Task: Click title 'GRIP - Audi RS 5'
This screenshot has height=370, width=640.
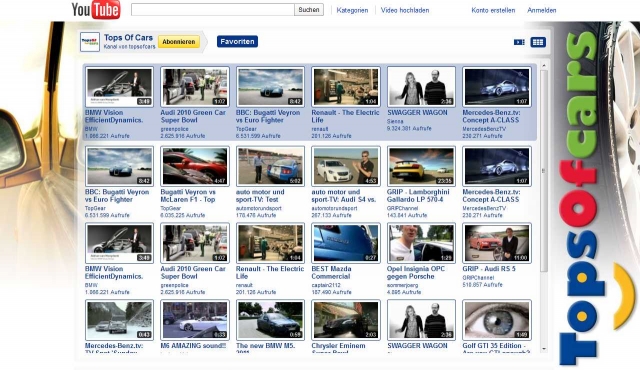Action: click(489, 268)
